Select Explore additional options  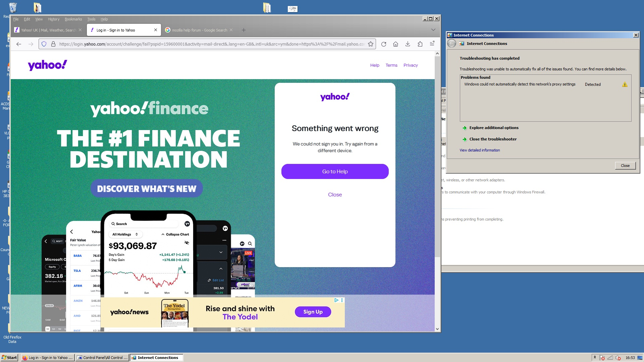point(494,128)
